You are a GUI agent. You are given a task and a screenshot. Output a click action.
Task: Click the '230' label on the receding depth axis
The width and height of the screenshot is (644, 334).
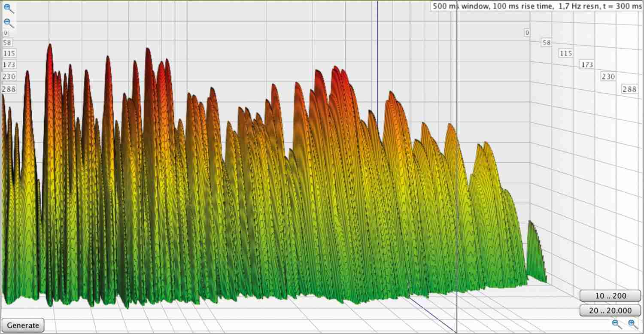[608, 77]
